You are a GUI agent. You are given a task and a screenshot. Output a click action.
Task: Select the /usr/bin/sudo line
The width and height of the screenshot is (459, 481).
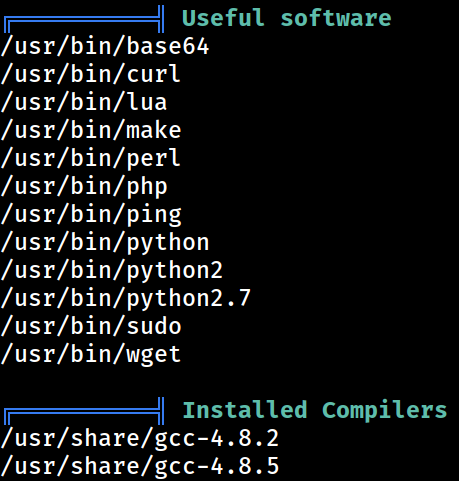(x=91, y=326)
